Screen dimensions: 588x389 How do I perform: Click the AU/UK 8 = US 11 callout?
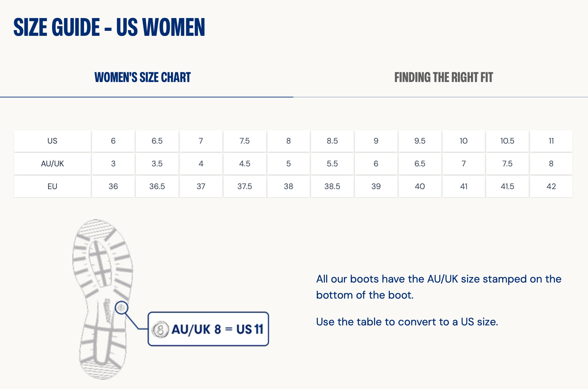coord(208,329)
